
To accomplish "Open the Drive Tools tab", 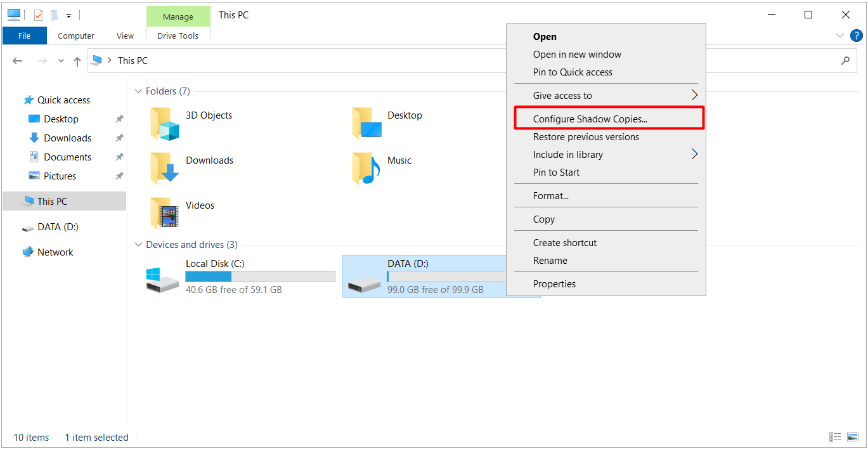I will click(178, 36).
